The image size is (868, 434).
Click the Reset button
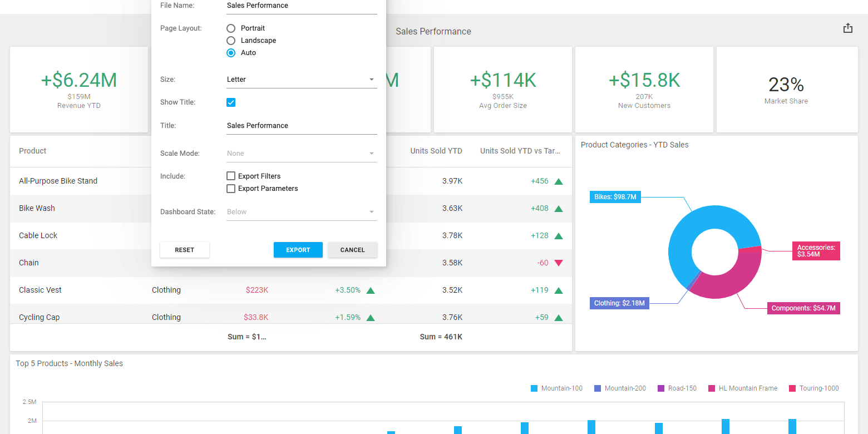click(x=185, y=250)
